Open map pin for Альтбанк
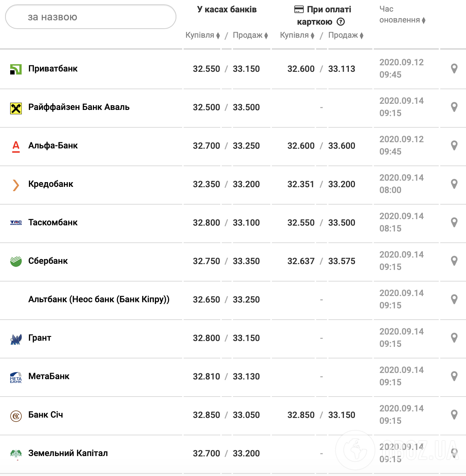The width and height of the screenshot is (466, 476). pyautogui.click(x=454, y=299)
